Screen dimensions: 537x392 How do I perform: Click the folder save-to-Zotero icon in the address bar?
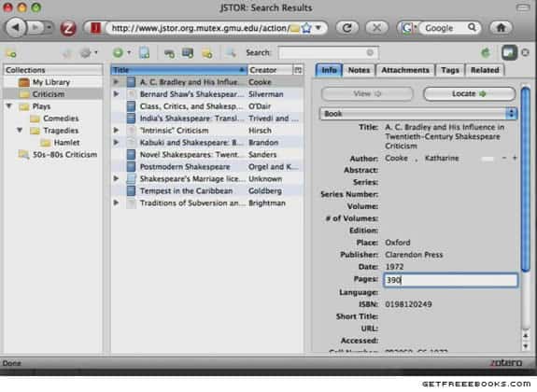click(294, 28)
